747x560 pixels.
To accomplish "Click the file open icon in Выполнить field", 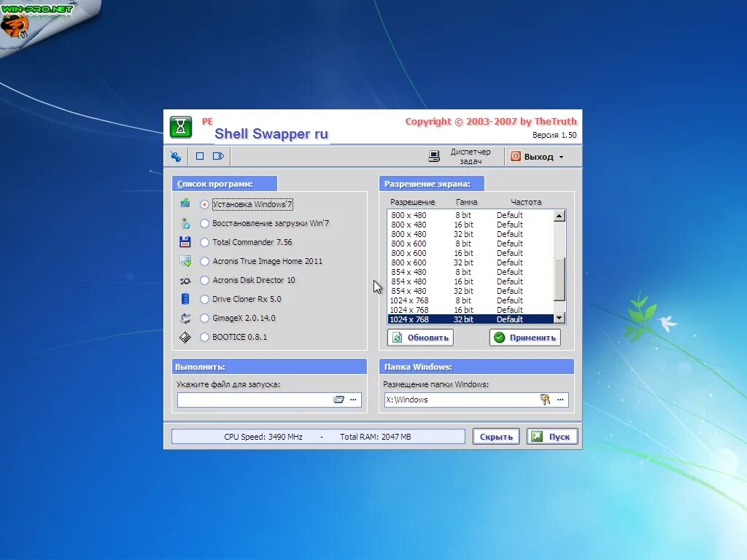I will click(x=338, y=400).
